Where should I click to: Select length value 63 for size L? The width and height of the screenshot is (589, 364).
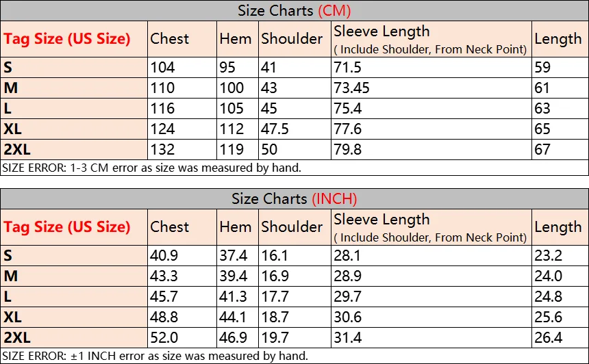(x=542, y=109)
